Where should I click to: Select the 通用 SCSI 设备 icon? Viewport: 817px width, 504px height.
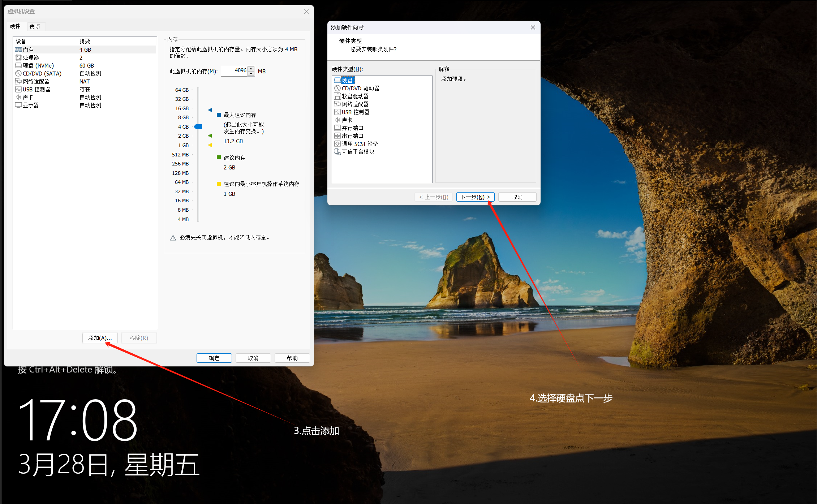(x=337, y=144)
